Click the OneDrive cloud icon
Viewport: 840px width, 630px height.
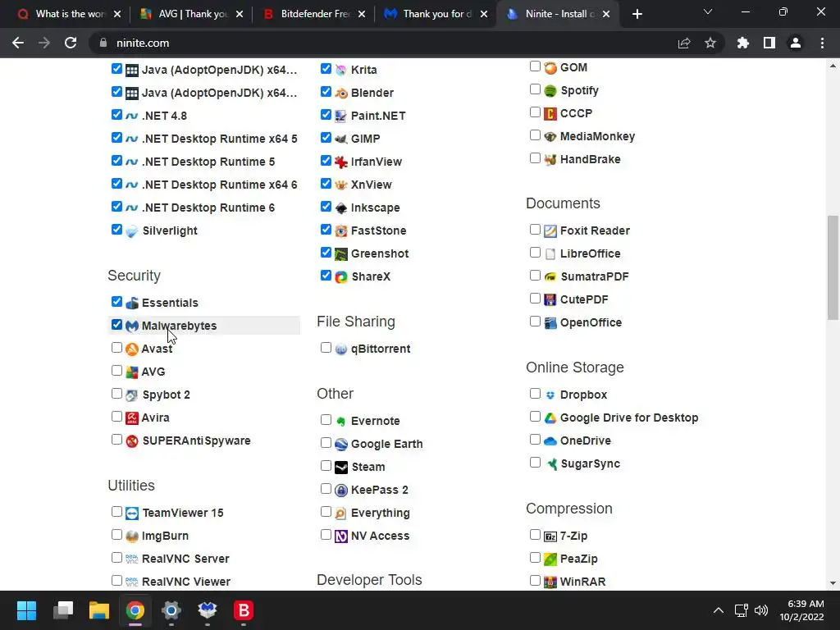550,441
